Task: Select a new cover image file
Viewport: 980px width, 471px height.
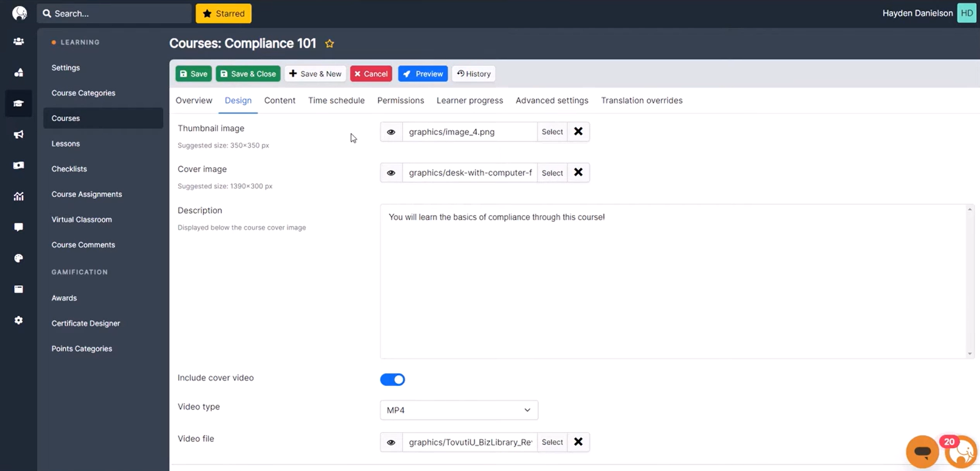Action: click(552, 172)
